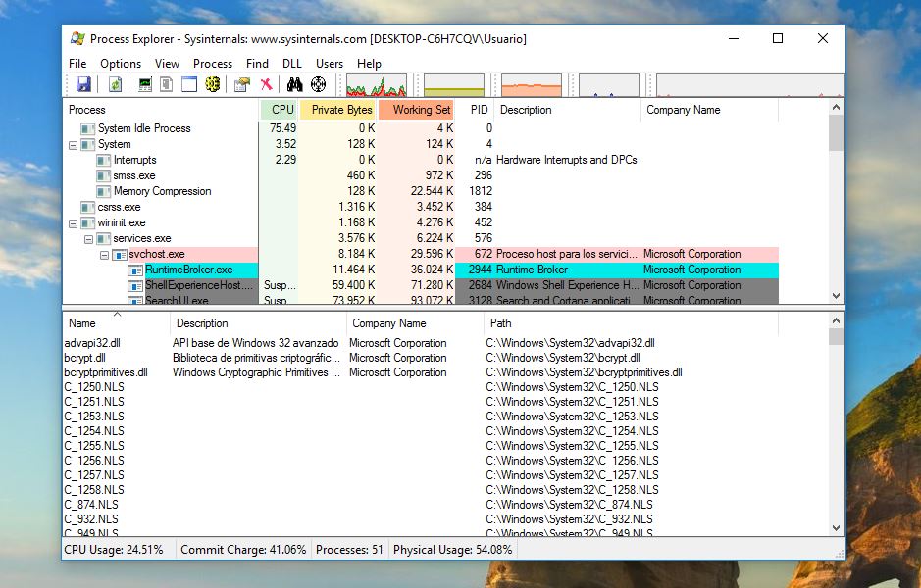
Task: Open the Users menu
Action: pyautogui.click(x=330, y=64)
